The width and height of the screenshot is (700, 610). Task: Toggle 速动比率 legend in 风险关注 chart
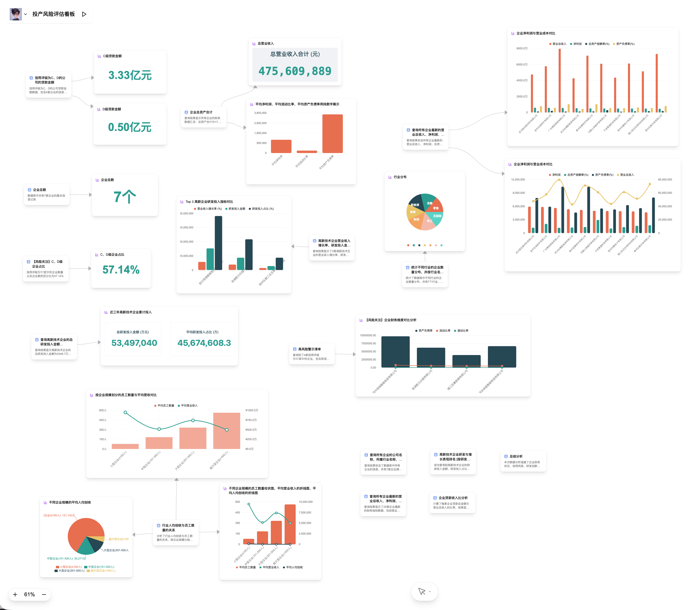tap(461, 331)
